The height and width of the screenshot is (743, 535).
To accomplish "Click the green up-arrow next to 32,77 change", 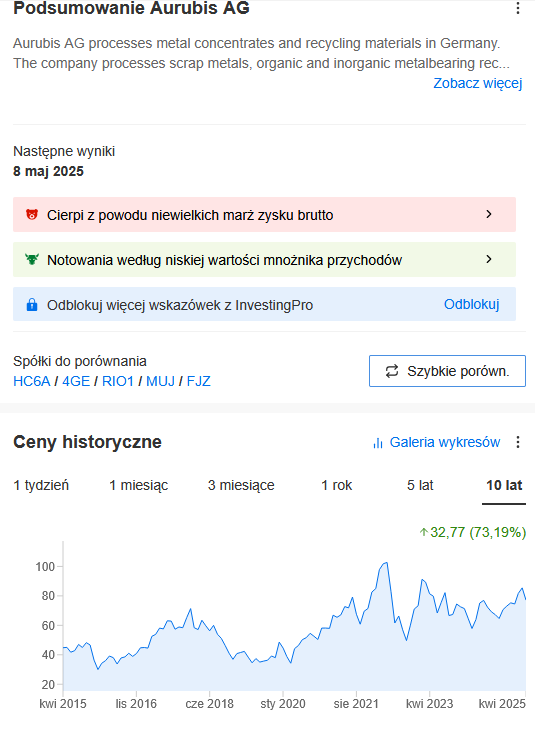I will click(424, 532).
